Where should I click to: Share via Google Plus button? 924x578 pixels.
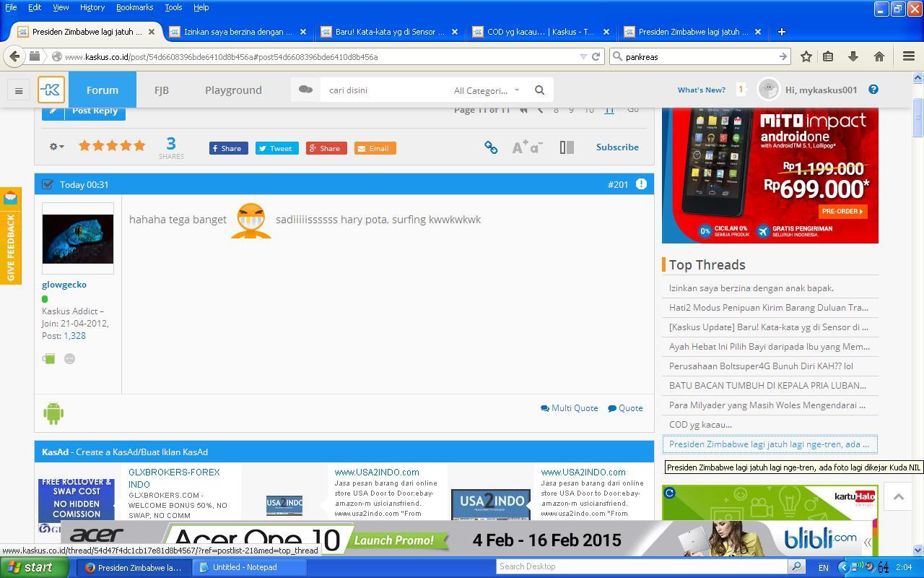(326, 148)
